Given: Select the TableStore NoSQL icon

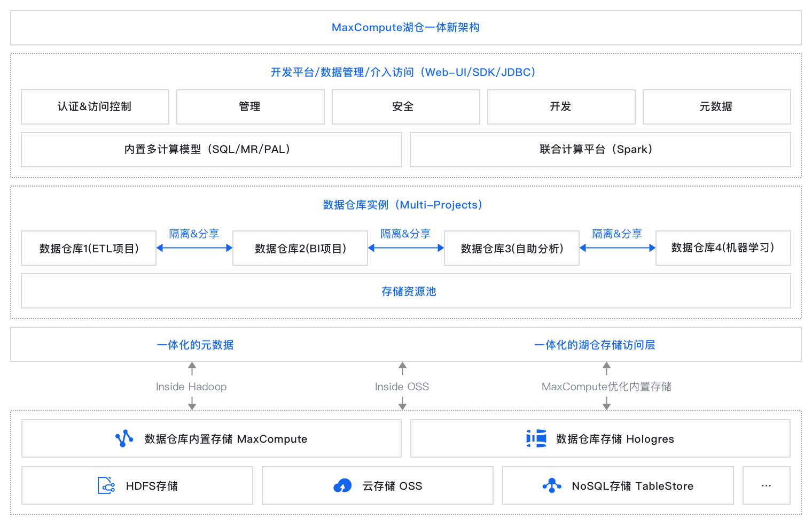Looking at the screenshot, I should click(552, 485).
